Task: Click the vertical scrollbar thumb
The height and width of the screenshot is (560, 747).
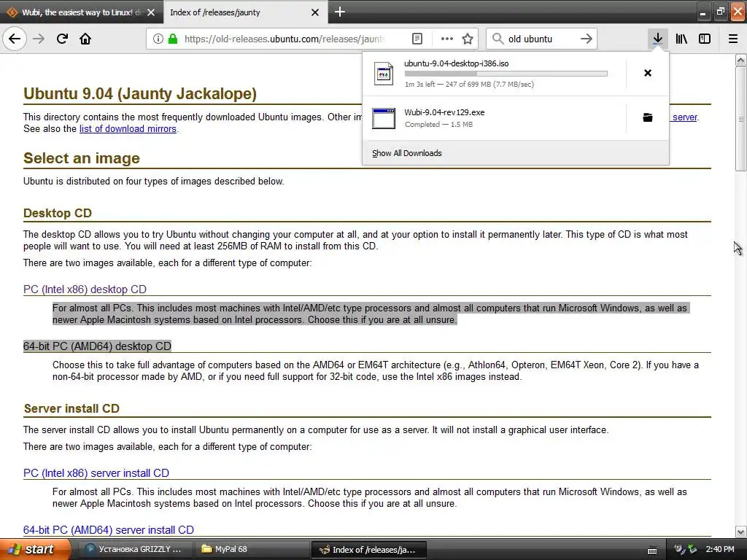Action: (740, 119)
